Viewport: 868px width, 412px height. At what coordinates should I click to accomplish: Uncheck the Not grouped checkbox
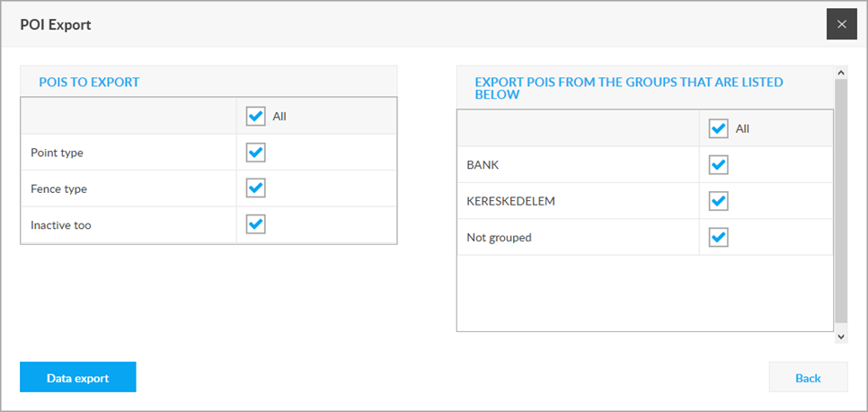point(719,237)
